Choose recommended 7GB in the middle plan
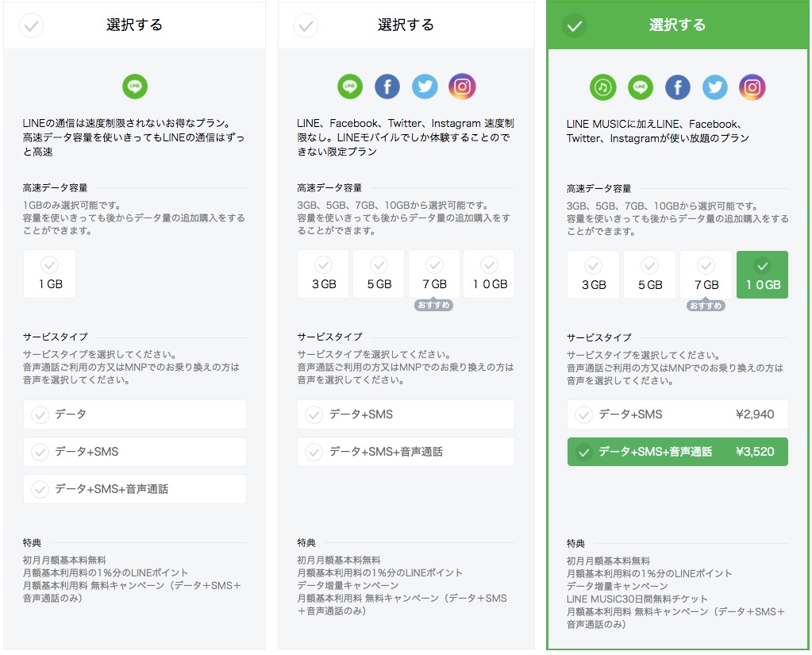The image size is (812, 655). [x=434, y=274]
